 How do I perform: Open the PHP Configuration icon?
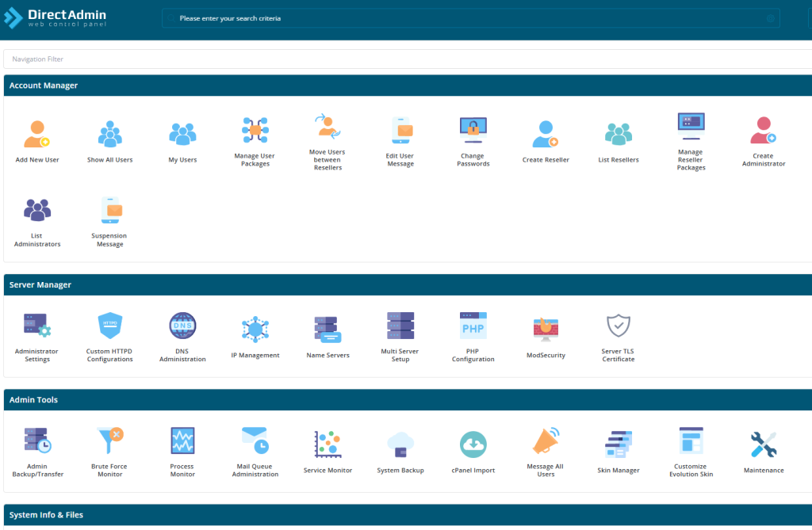(473, 326)
